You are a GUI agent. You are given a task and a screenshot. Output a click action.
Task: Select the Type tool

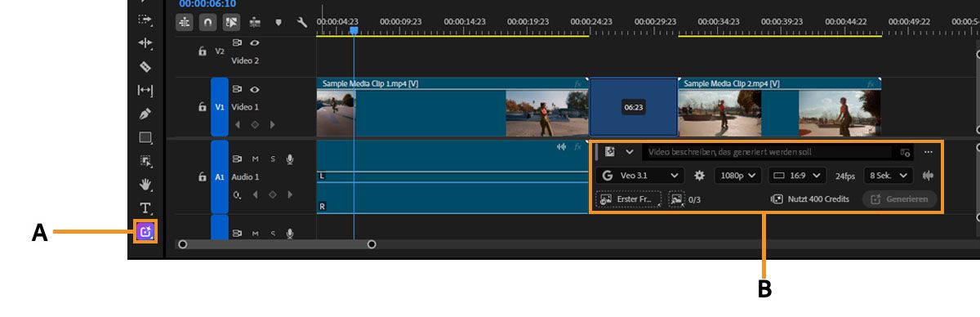(145, 208)
